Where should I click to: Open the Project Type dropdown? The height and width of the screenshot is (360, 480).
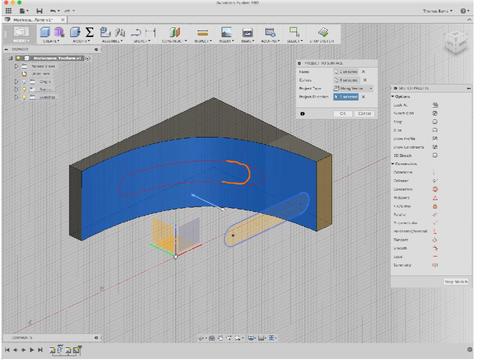point(353,88)
